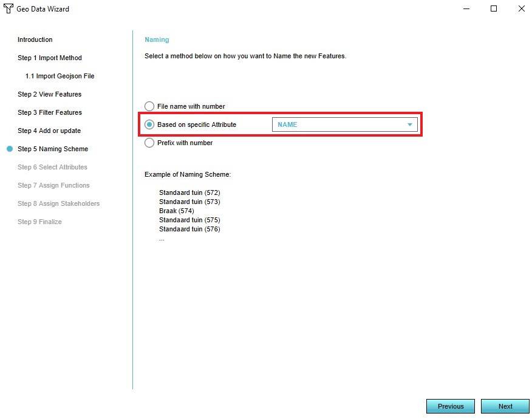Maximize the Geo Data Wizard window
This screenshot has height=419, width=532.
(x=494, y=9)
